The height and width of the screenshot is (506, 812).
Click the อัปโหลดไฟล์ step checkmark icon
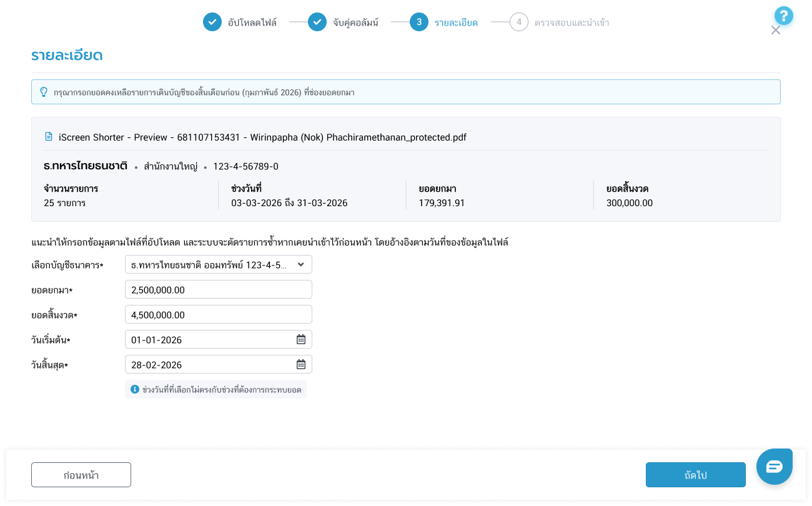[212, 22]
